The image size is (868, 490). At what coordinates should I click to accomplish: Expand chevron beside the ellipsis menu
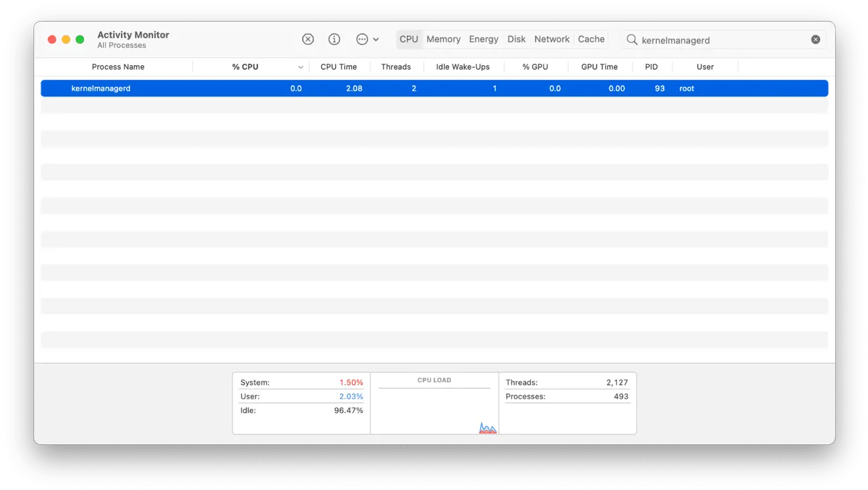[x=376, y=39]
